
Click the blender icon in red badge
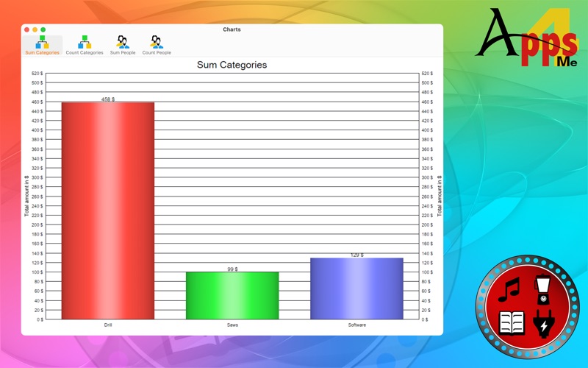(543, 289)
